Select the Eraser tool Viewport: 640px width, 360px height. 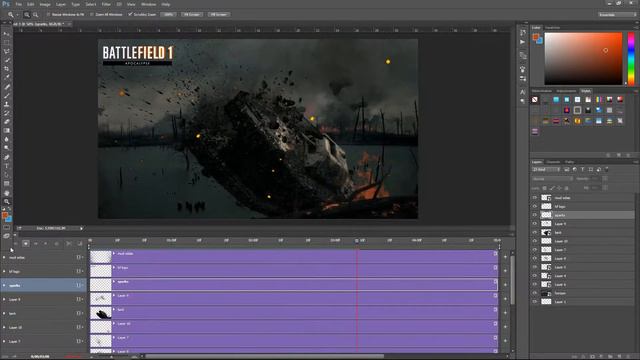[6, 122]
